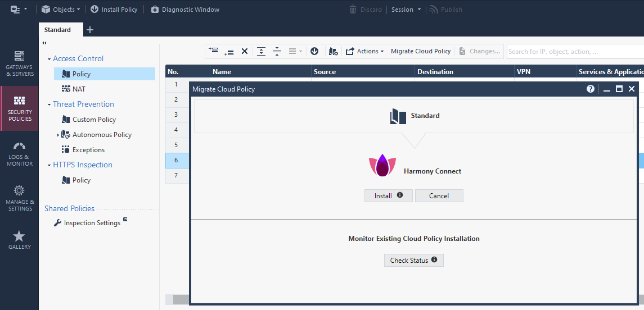
Task: Open a new policy tab with plus
Action: click(x=90, y=30)
